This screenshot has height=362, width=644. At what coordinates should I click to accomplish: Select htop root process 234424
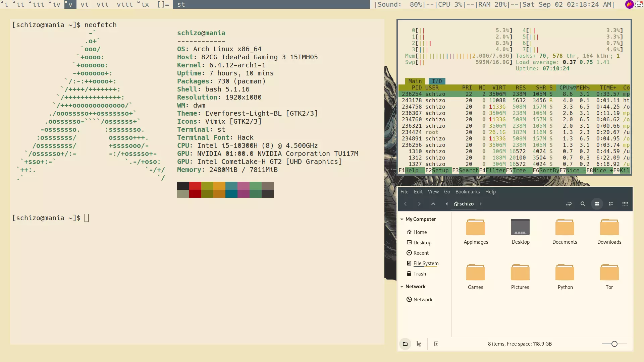(x=514, y=132)
